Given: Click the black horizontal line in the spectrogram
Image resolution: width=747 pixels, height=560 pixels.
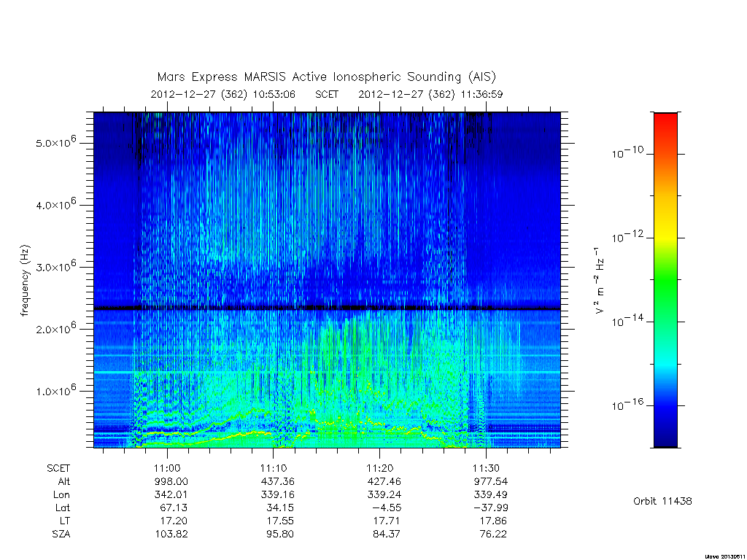Looking at the screenshot, I should (x=327, y=308).
